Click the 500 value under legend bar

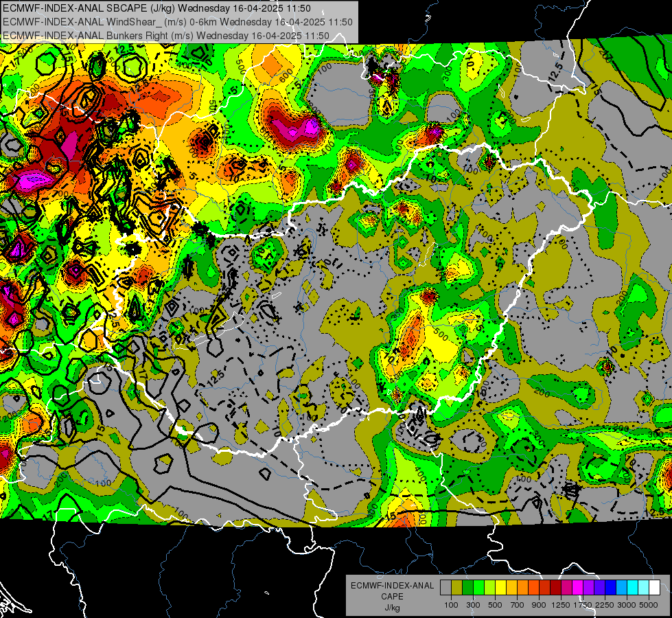(x=495, y=605)
